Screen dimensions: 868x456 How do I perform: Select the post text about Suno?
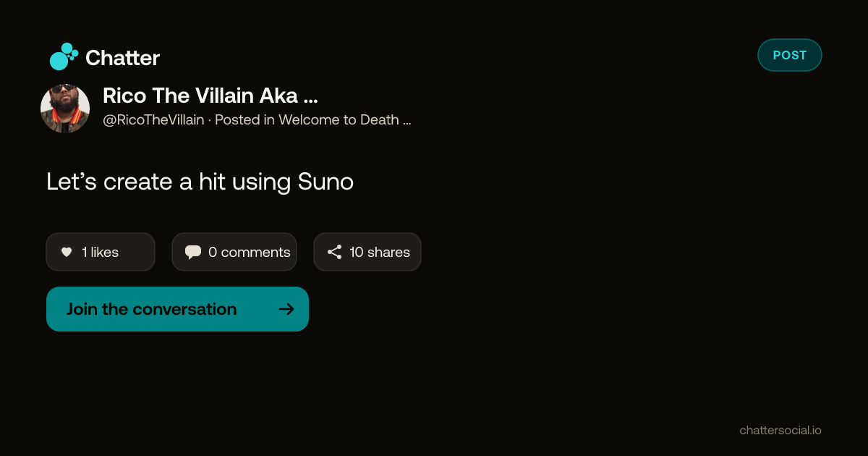click(200, 181)
